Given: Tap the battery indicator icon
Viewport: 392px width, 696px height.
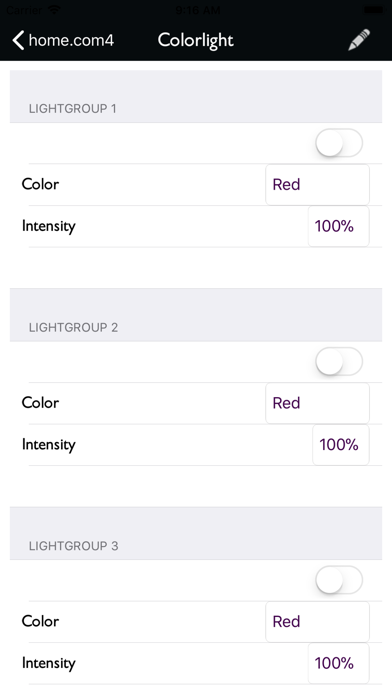Looking at the screenshot, I should [x=373, y=9].
